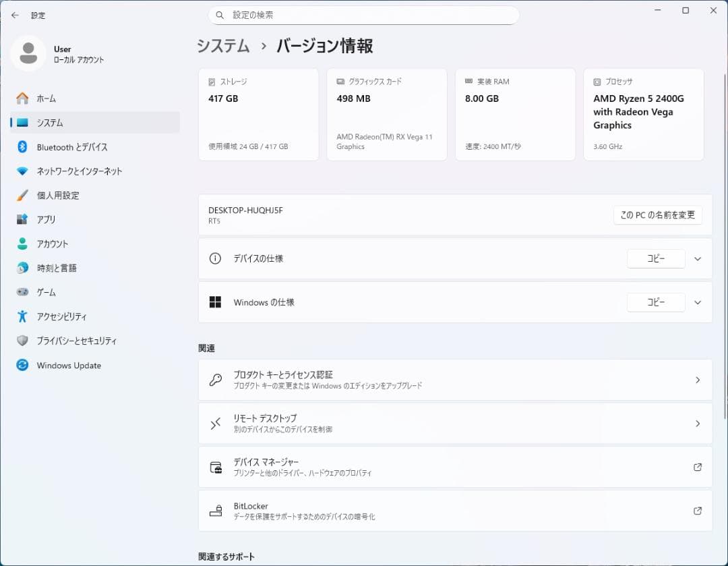Open 個人用設定 section

point(95,195)
